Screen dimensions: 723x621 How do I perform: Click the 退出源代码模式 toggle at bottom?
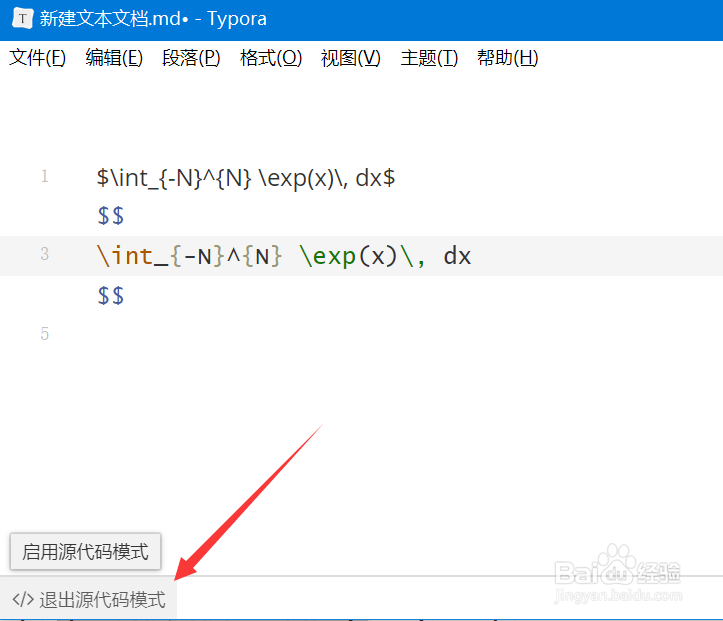[89, 599]
